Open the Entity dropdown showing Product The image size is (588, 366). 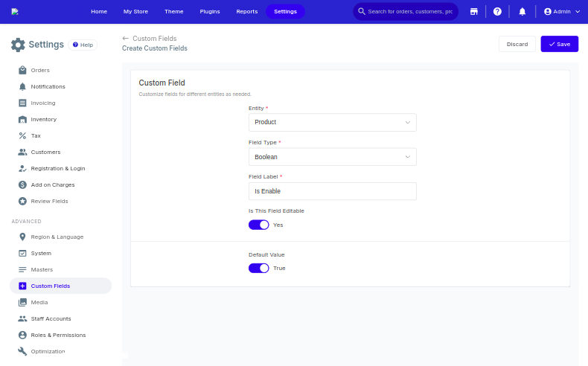coord(332,123)
